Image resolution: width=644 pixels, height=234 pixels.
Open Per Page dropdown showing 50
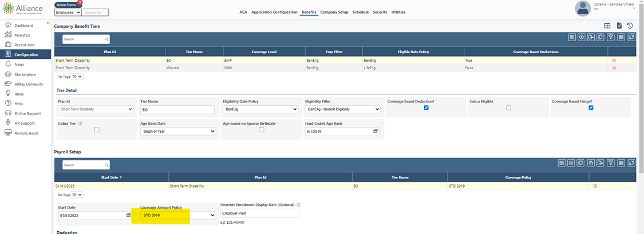click(x=77, y=195)
